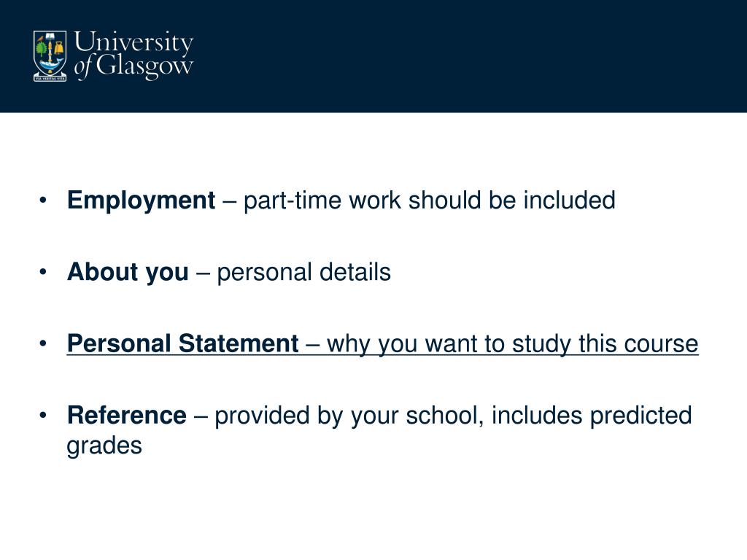Select the bullet point before Reference
The image size is (747, 560).
tap(43, 415)
